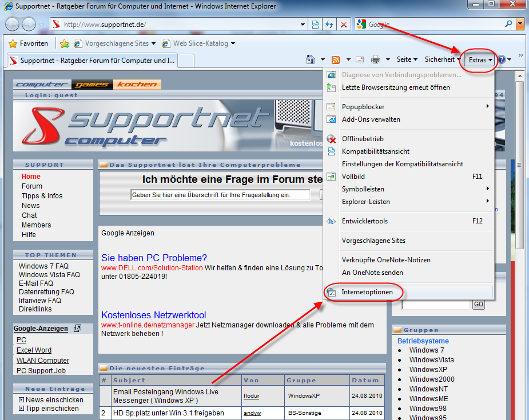Click the Google-Anzeigen external link icon
This screenshot has width=529, height=420.
coord(78,328)
